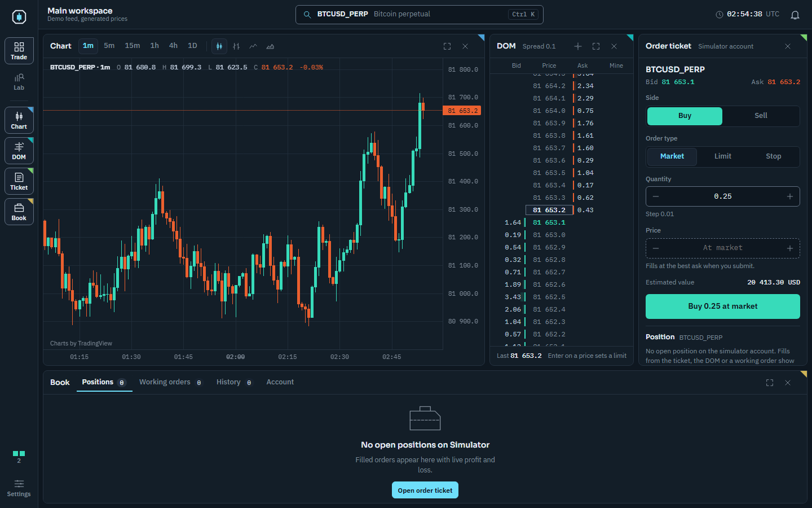This screenshot has height=508, width=812.
Task: Switch chart to the 15m timeframe
Action: coord(133,46)
